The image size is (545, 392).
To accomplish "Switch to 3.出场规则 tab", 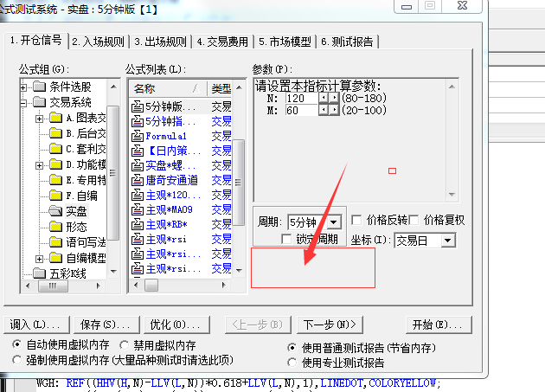I will pyautogui.click(x=161, y=42).
